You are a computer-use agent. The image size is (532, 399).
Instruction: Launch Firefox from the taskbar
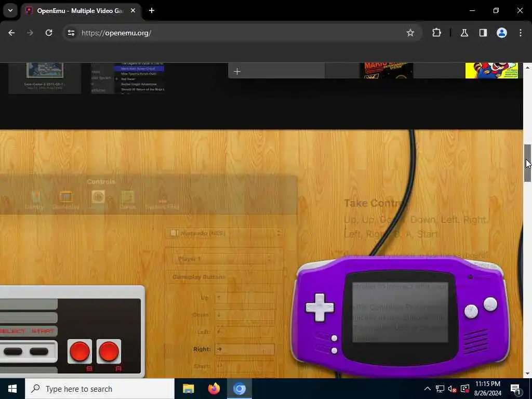tap(214, 389)
